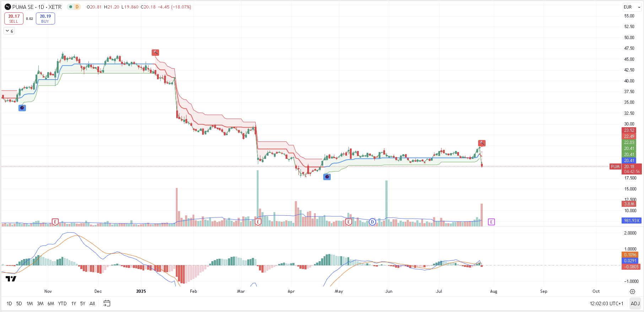Select the 3M time range

(40, 303)
